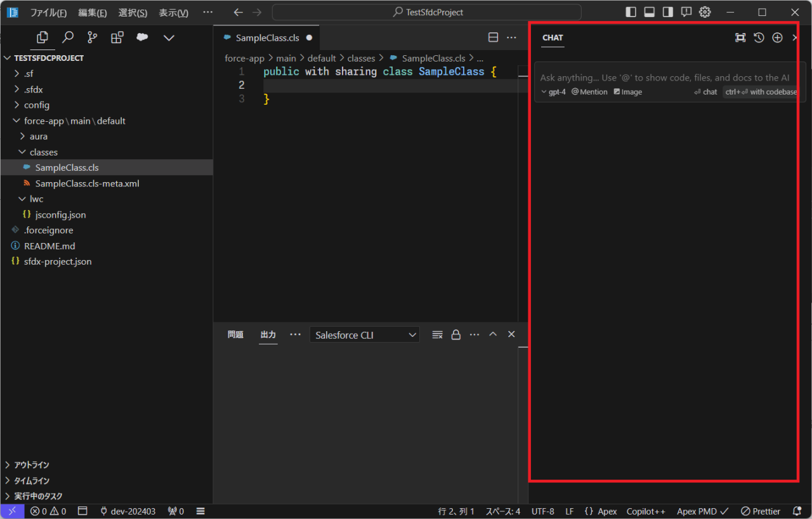This screenshot has width=812, height=519.
Task: Split the editor to the right
Action: click(x=494, y=37)
